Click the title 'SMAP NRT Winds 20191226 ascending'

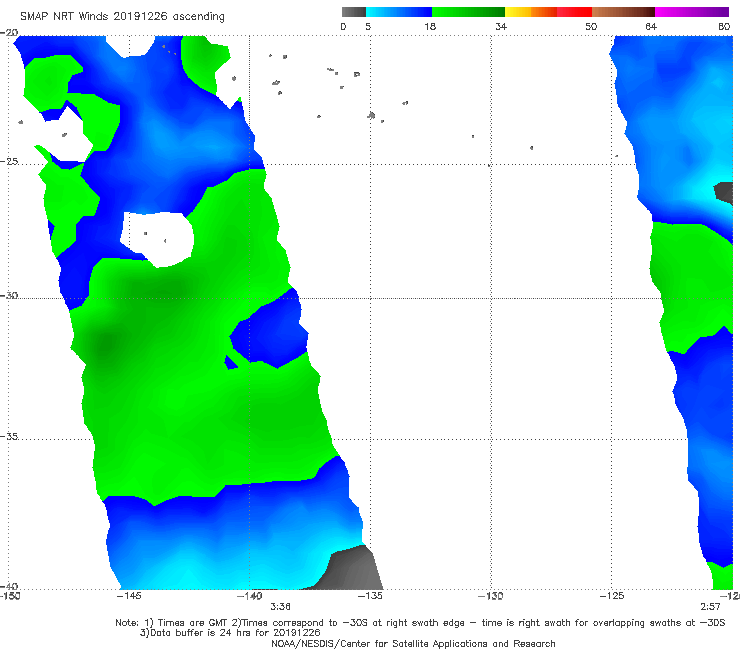(x=122, y=17)
